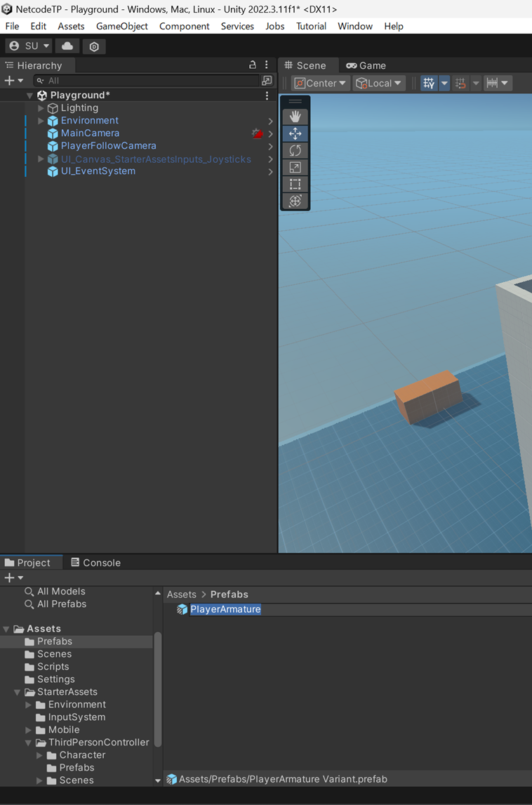Select the Rotate tool

(295, 150)
